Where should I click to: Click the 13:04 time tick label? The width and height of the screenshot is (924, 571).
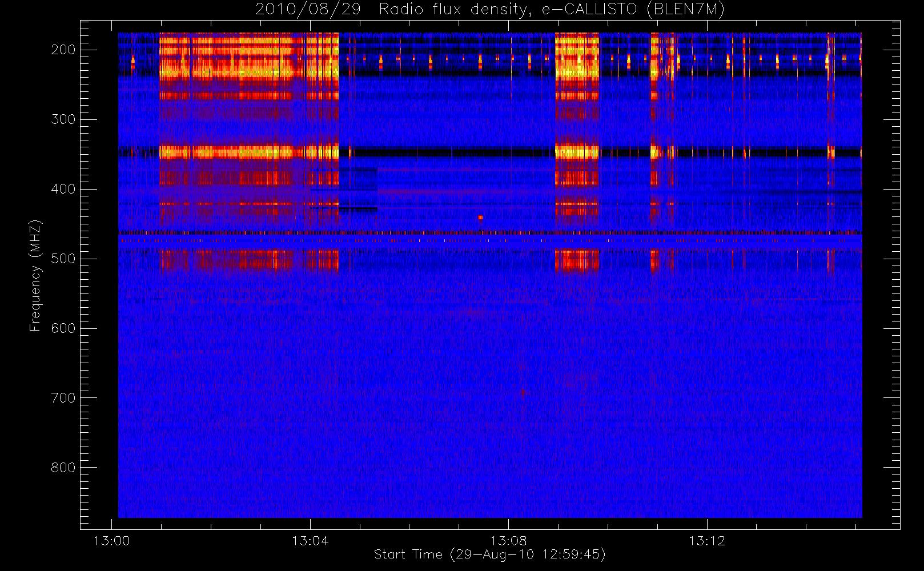pos(310,541)
